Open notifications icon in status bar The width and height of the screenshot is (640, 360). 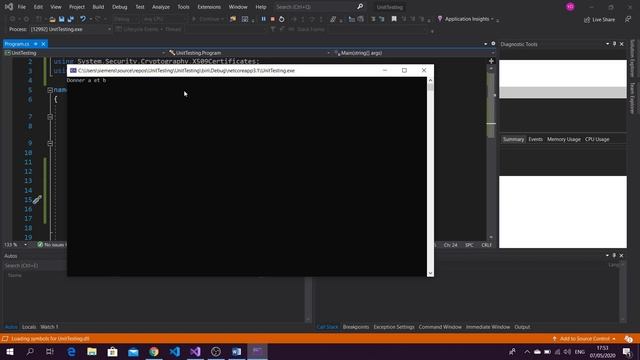629,339
